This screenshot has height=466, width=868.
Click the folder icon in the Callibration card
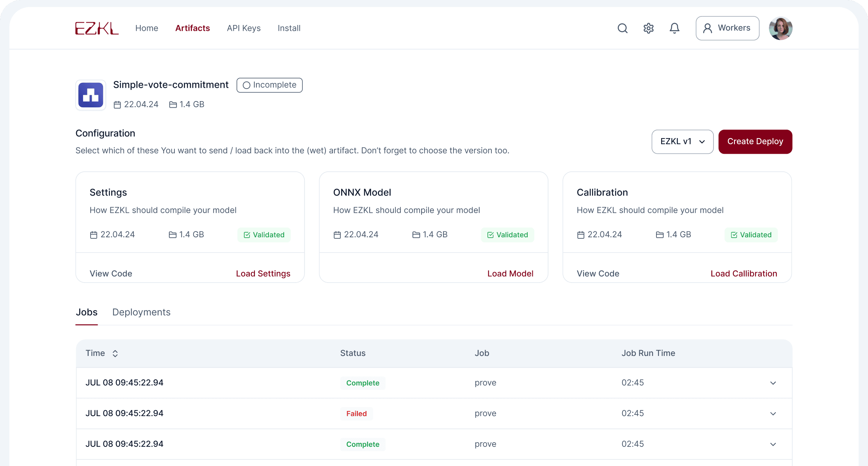click(660, 235)
